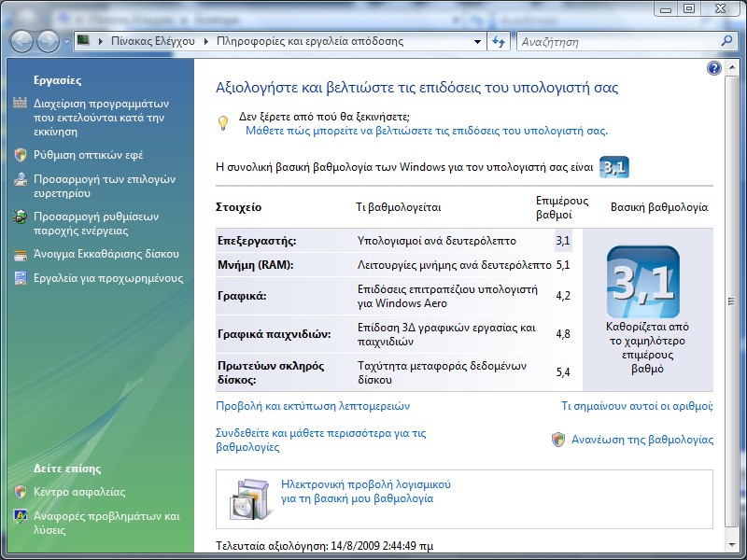Click shield icon beside Ρύθμιση οπτικών εφέ
The image size is (747, 560).
tap(20, 155)
